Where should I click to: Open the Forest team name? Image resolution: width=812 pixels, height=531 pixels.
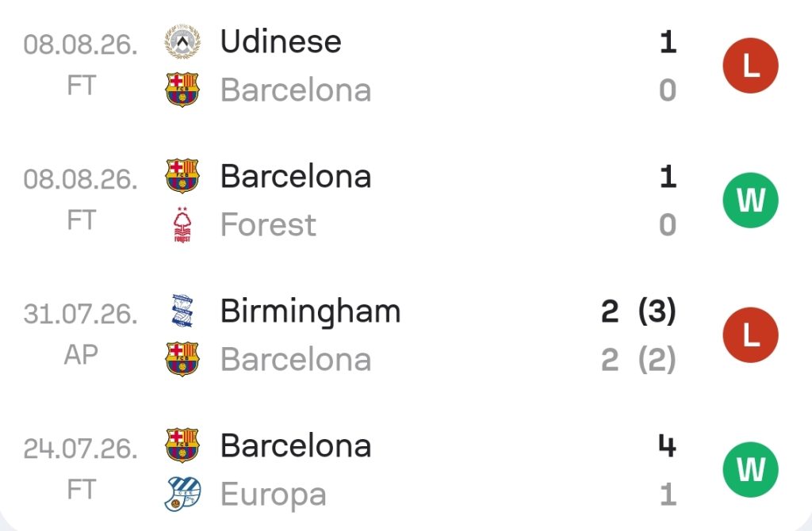click(x=268, y=224)
